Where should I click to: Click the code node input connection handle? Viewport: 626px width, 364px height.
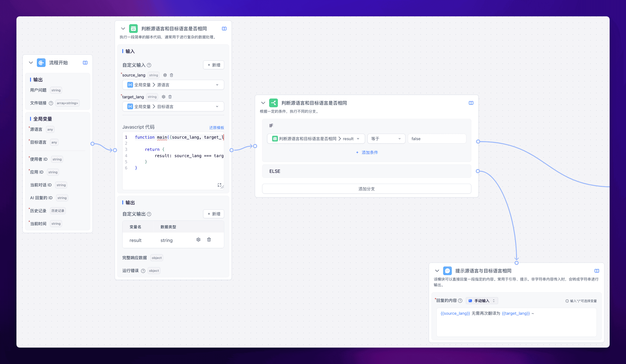115,150
